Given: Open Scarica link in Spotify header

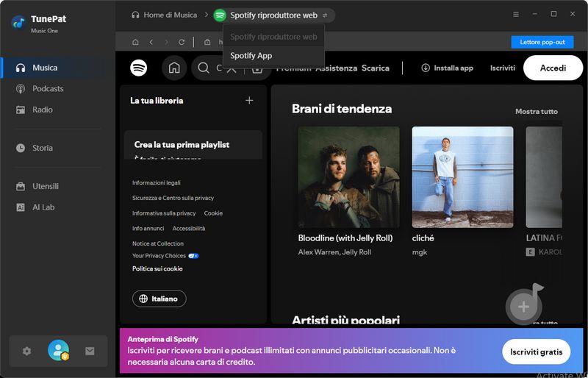Looking at the screenshot, I should coord(376,68).
